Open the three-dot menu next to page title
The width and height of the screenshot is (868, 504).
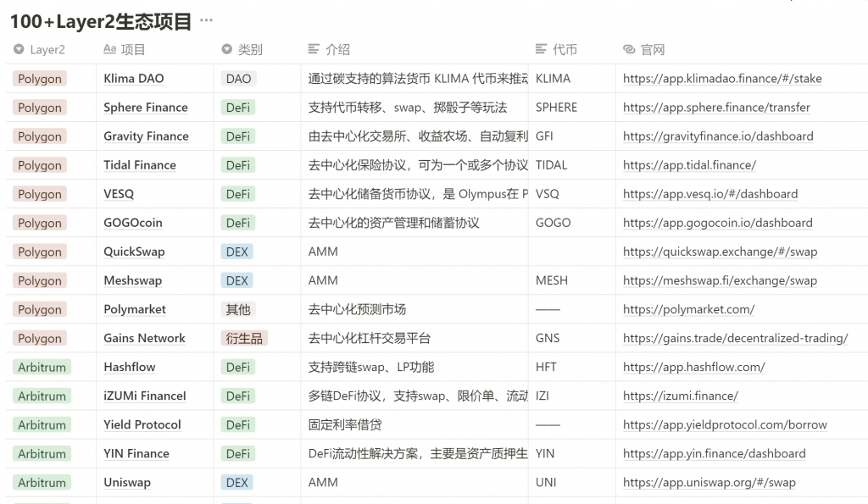point(207,20)
